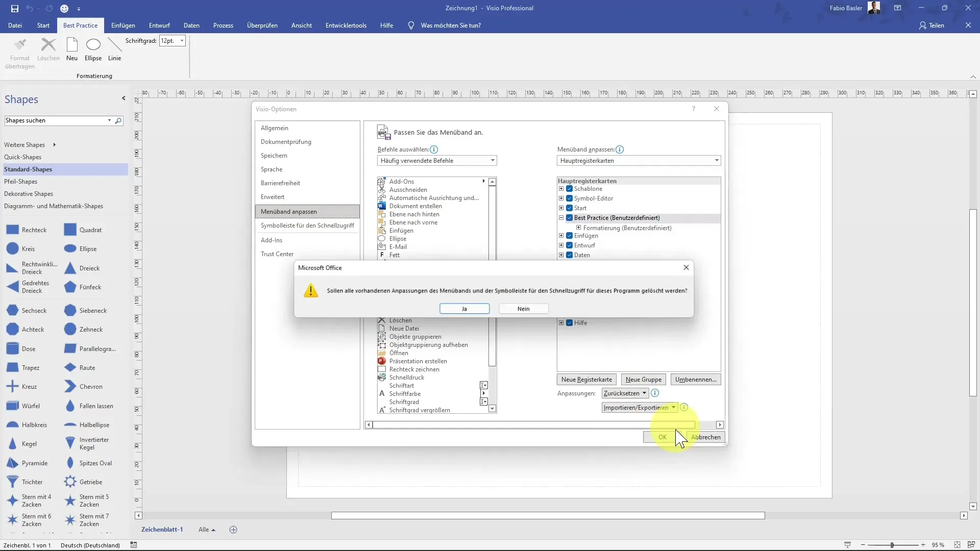The width and height of the screenshot is (980, 551).
Task: Select the Ellipse tool in the ribbon
Action: click(x=93, y=49)
